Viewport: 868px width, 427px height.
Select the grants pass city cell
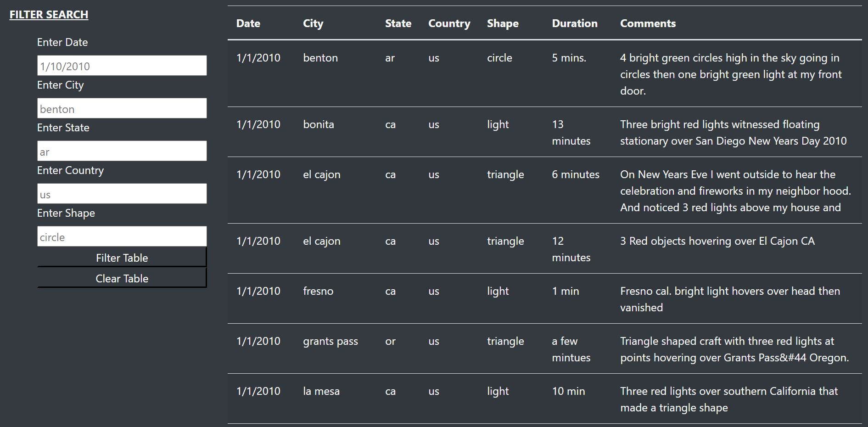(330, 341)
